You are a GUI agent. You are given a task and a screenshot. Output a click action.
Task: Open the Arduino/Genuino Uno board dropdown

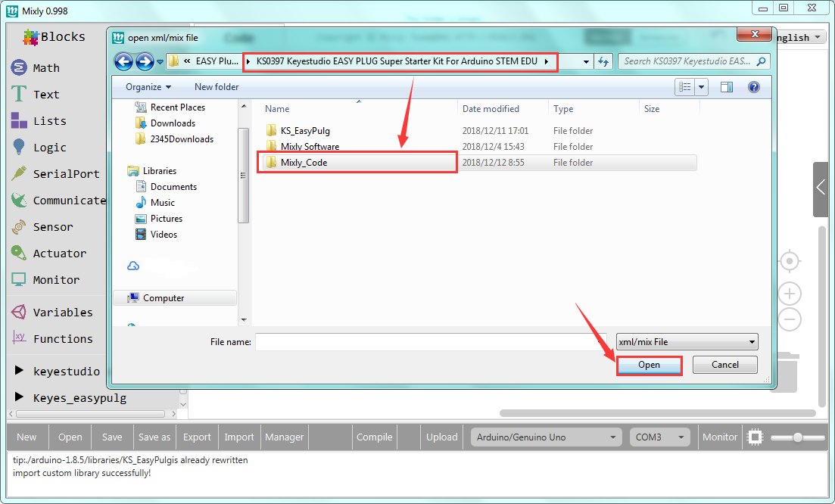coord(547,437)
